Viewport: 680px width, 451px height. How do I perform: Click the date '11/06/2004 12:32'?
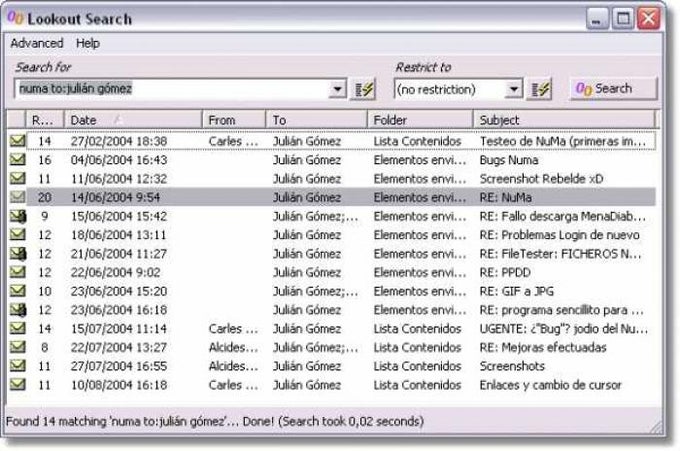119,179
